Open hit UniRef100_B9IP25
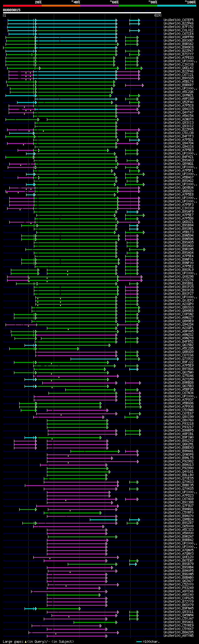Image resolution: width=199 pixels, height=644 pixels. click(x=178, y=287)
